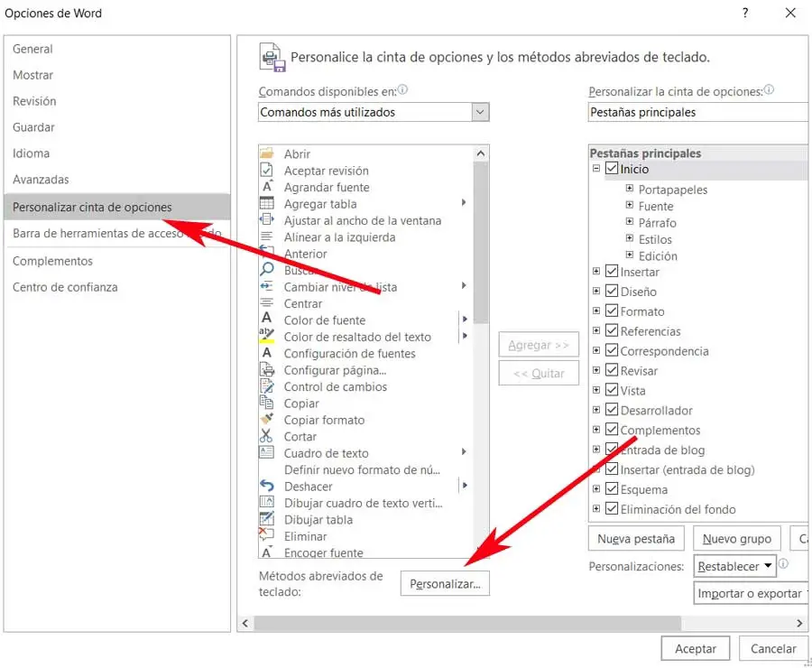812x668 pixels.
Task: Open the Restablecer dropdown
Action: [x=734, y=566]
